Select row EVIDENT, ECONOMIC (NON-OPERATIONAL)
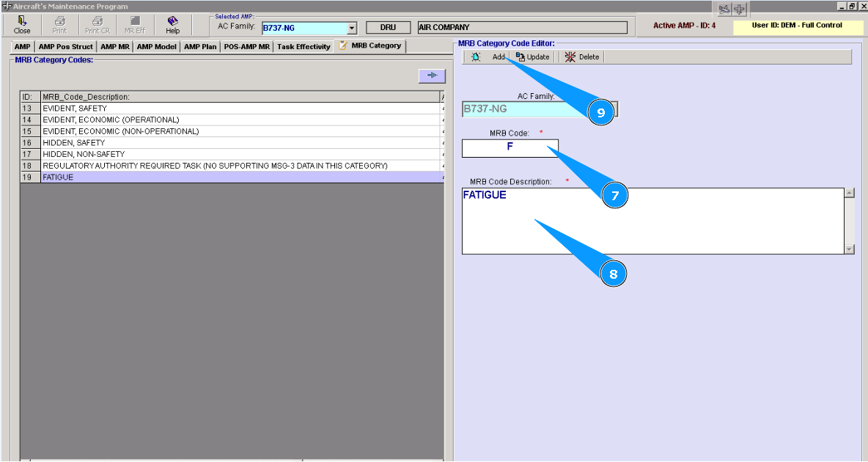Image resolution: width=868 pixels, height=462 pixels. point(232,131)
